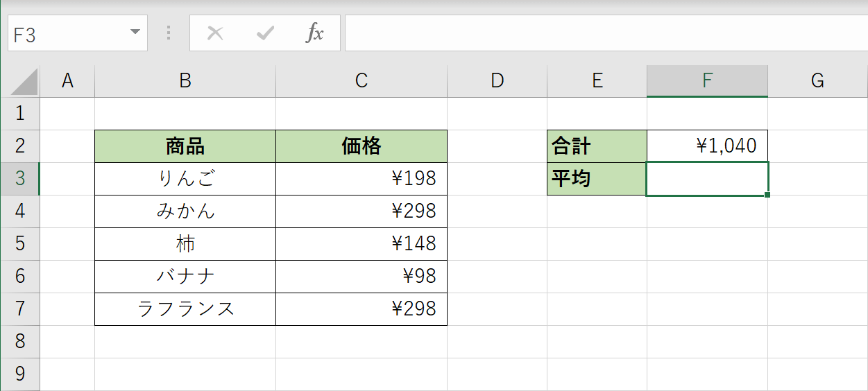Click the formula bar resize dots handle

tap(169, 33)
